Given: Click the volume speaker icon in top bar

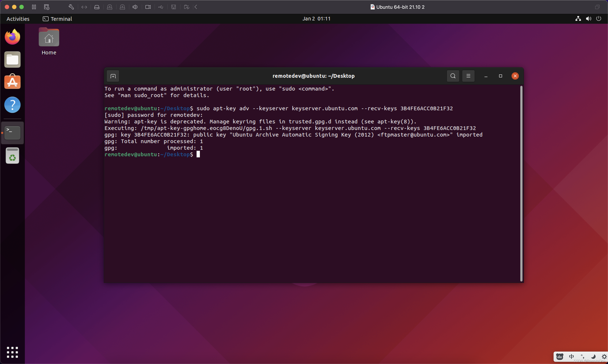Looking at the screenshot, I should pyautogui.click(x=589, y=19).
